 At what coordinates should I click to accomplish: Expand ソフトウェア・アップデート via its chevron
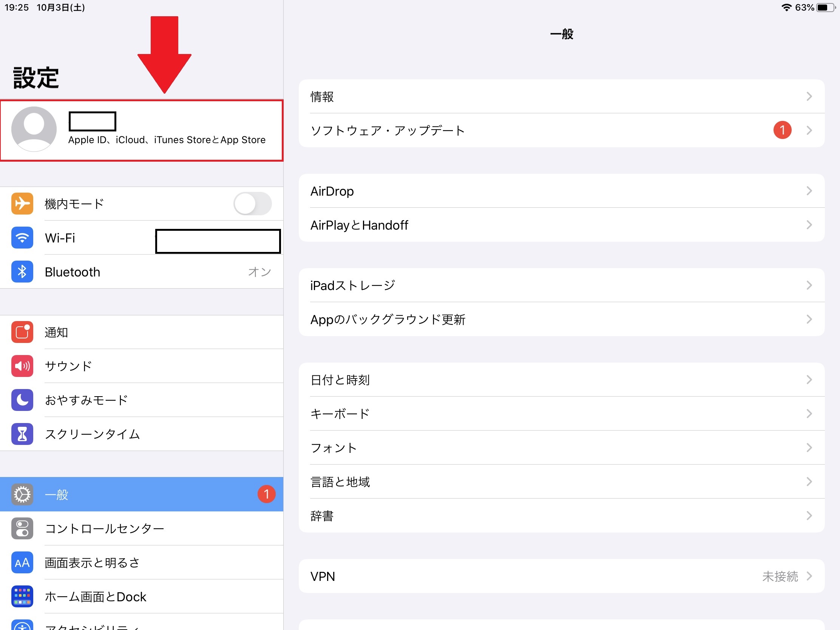(x=809, y=130)
